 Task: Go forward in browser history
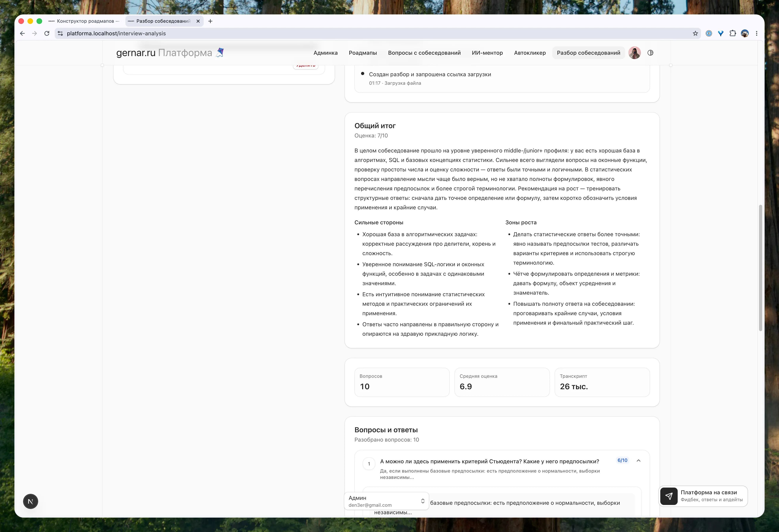(35, 34)
